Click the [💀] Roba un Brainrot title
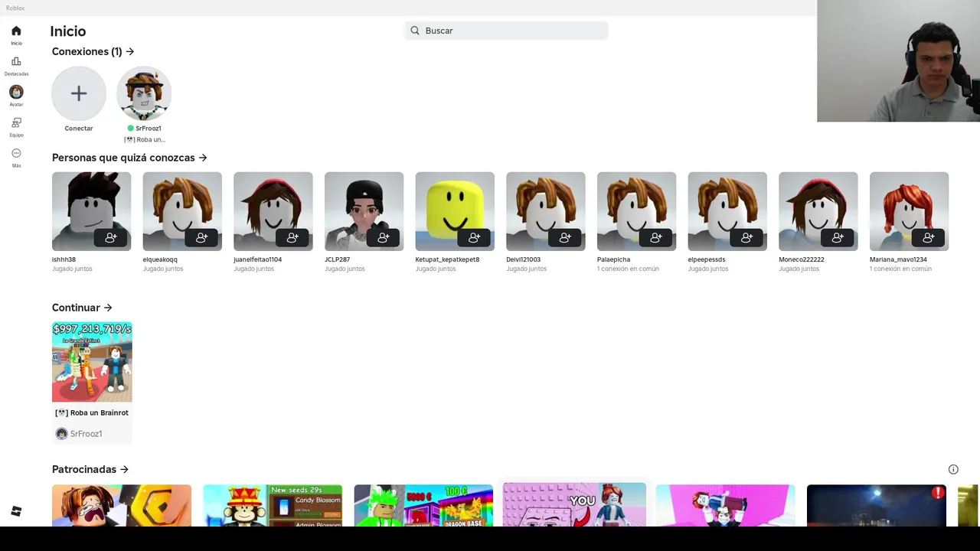The width and height of the screenshot is (980, 551). (92, 412)
